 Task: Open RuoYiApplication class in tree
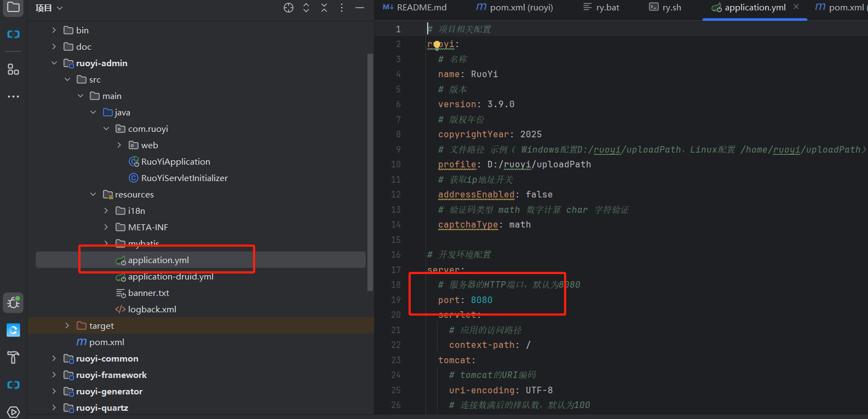coord(175,161)
